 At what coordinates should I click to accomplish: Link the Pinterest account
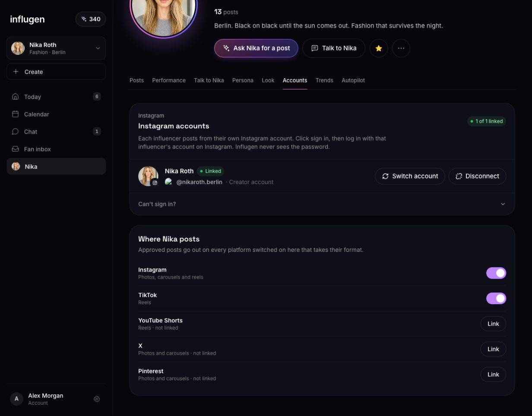(493, 375)
